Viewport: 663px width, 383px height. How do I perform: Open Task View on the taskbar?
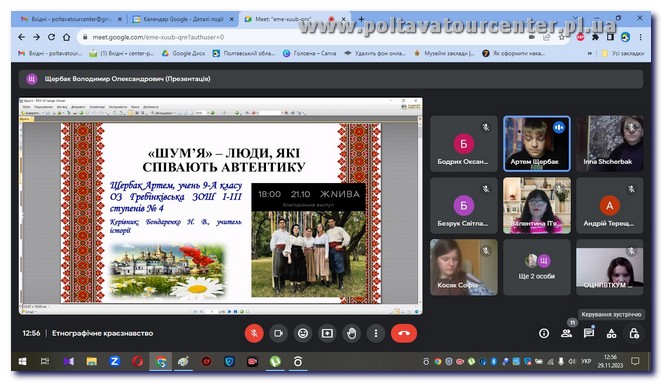pyautogui.click(x=45, y=361)
